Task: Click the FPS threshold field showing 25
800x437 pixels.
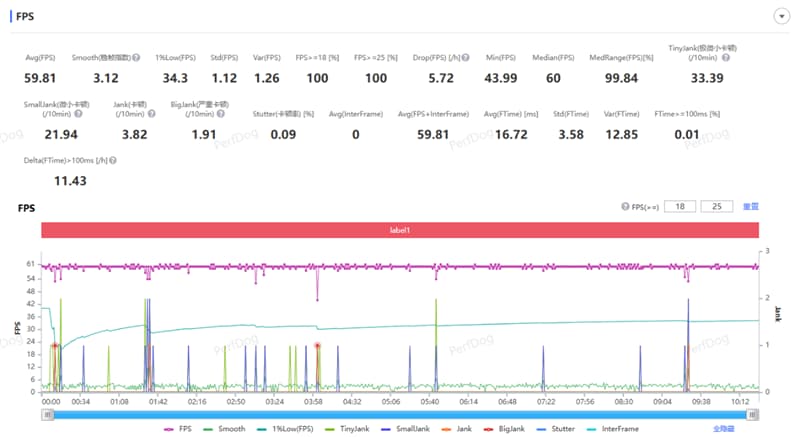Action: [717, 207]
